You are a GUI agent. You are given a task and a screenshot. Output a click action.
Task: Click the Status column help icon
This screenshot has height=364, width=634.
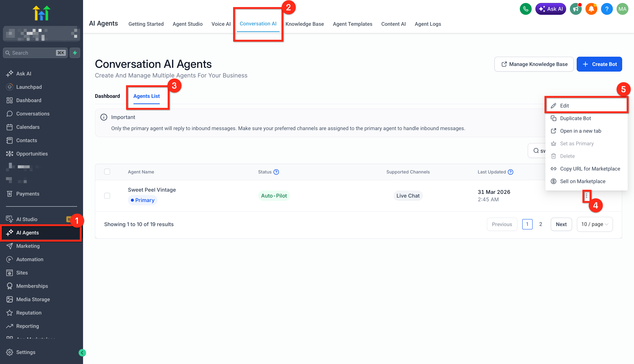(x=276, y=172)
